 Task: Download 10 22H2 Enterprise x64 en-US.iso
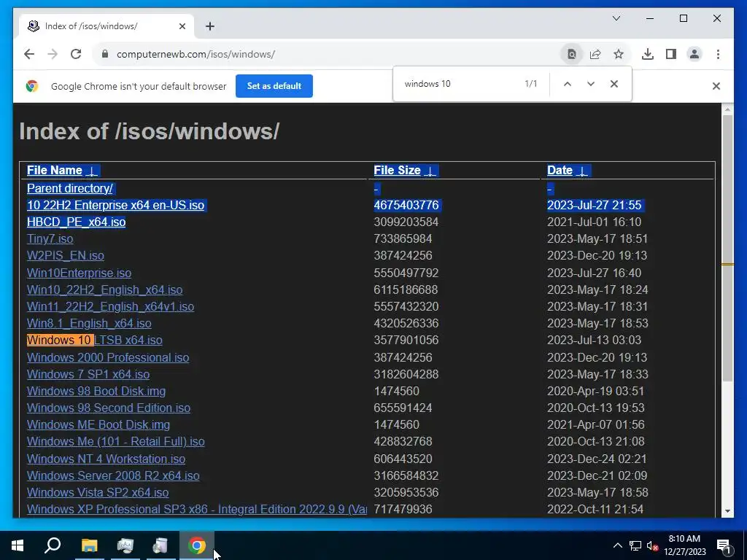[116, 205]
